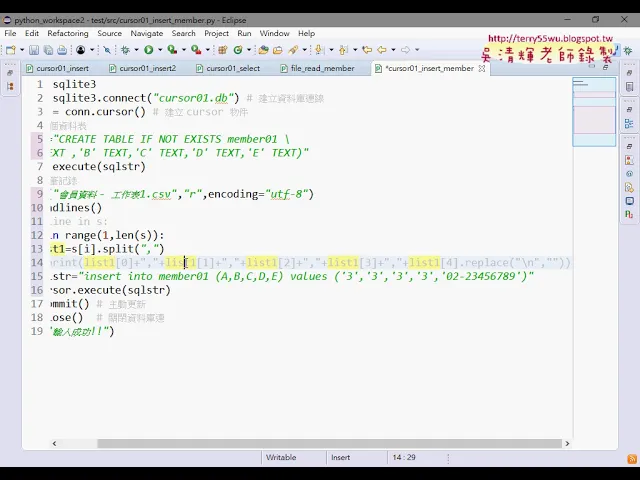The height and width of the screenshot is (480, 640).
Task: Expand the External Tools dropdown arrow
Action: (208, 50)
